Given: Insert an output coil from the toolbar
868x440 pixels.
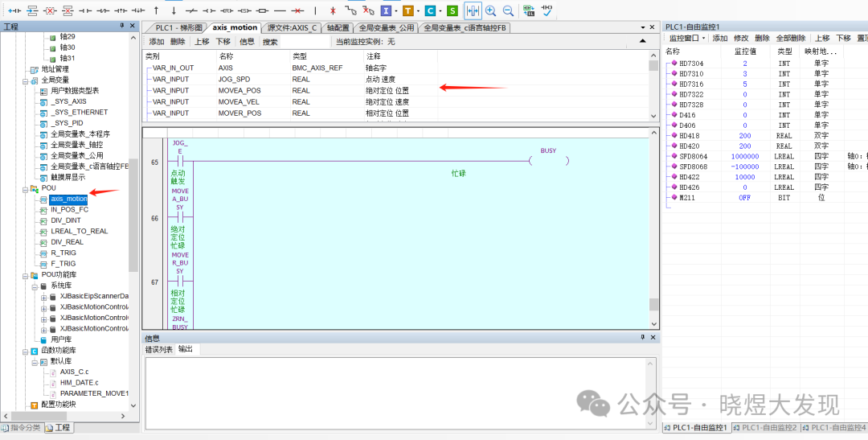Looking at the screenshot, I should point(209,10).
